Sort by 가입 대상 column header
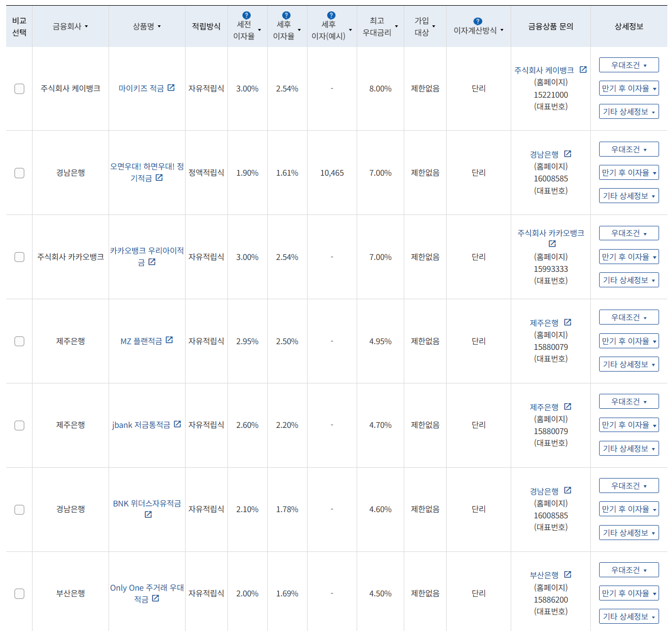Viewport: 672px width, 631px height. (425, 26)
